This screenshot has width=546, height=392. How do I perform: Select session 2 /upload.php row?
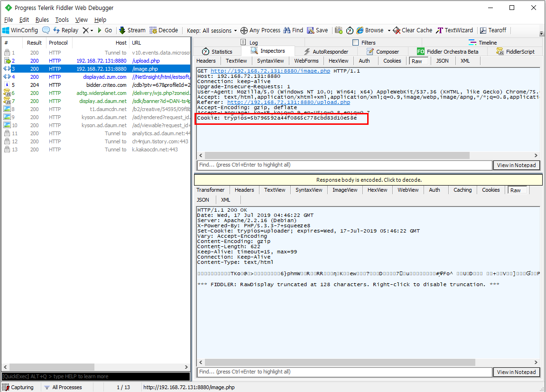[x=96, y=61]
